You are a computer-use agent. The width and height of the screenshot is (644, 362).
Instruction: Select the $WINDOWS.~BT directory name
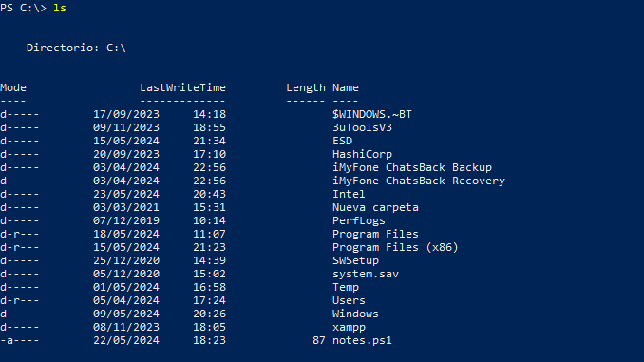pyautogui.click(x=372, y=114)
